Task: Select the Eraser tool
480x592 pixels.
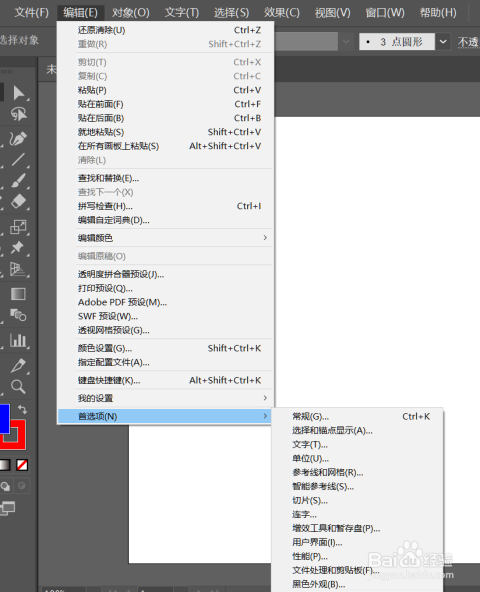Action: point(18,201)
